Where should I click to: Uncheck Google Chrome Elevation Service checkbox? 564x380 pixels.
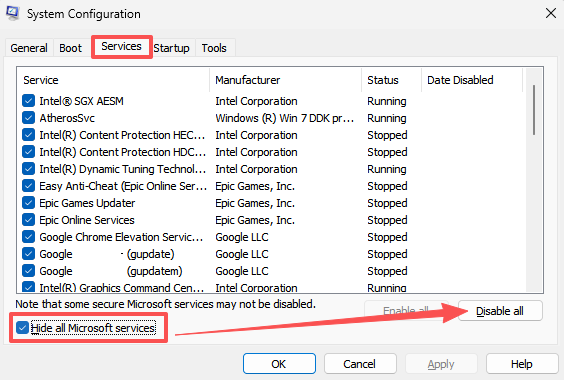(28, 237)
